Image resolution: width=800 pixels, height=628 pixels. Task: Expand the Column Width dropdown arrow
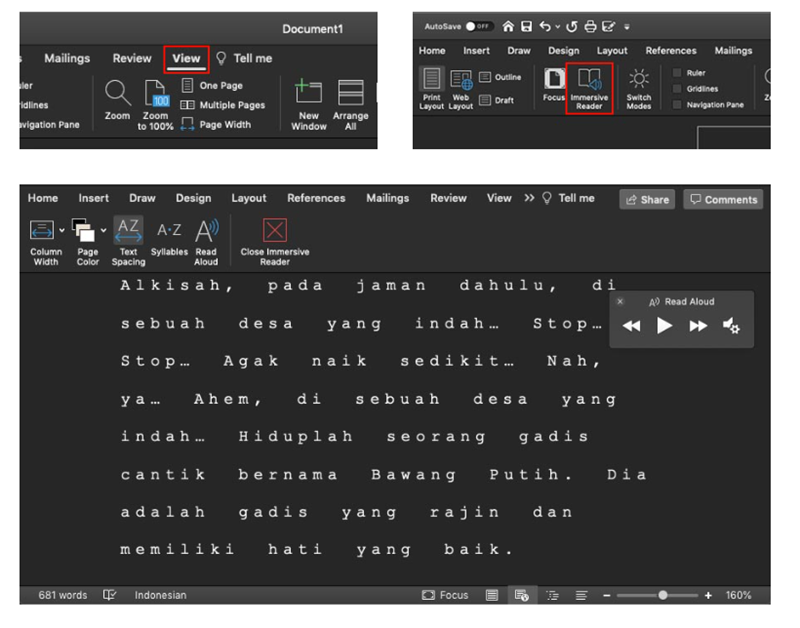(62, 231)
